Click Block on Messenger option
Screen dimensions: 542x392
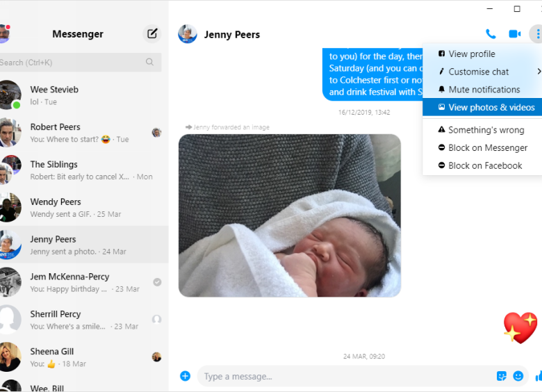click(487, 147)
